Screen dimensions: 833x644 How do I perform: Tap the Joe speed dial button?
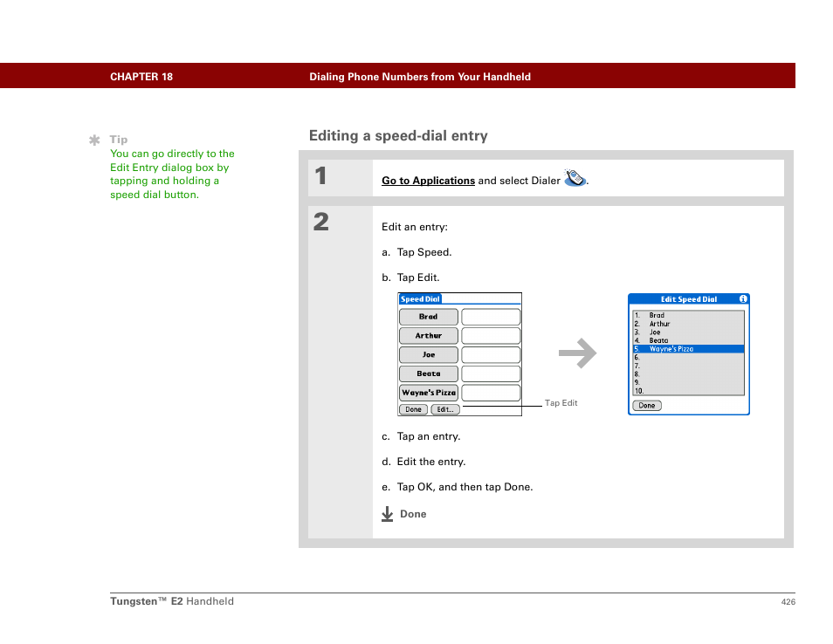coord(428,354)
